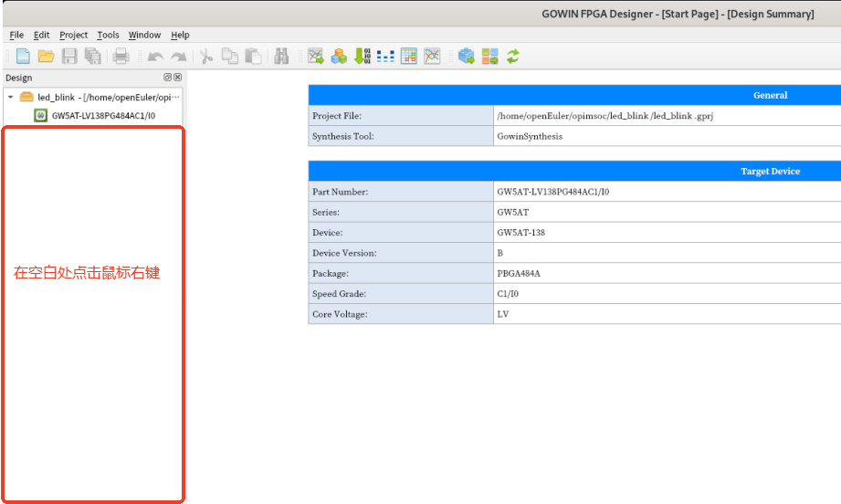The height and width of the screenshot is (504, 841).
Task: Click the colored squares place and route icon
Action: (x=489, y=56)
